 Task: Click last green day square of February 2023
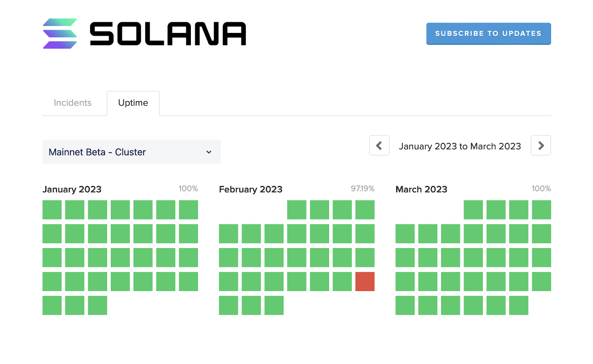click(274, 305)
